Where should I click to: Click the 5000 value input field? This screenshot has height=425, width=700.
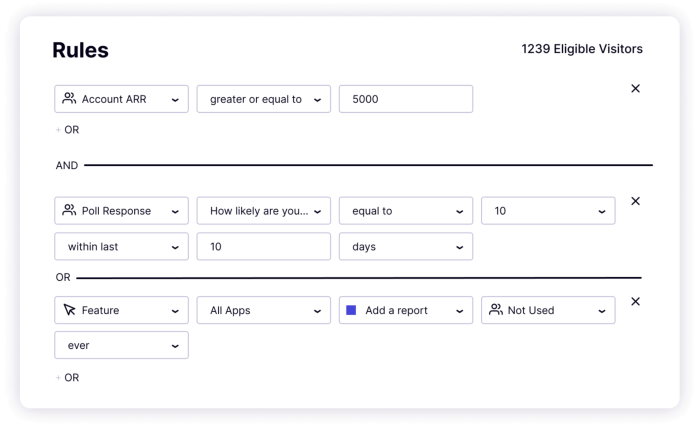coord(406,99)
